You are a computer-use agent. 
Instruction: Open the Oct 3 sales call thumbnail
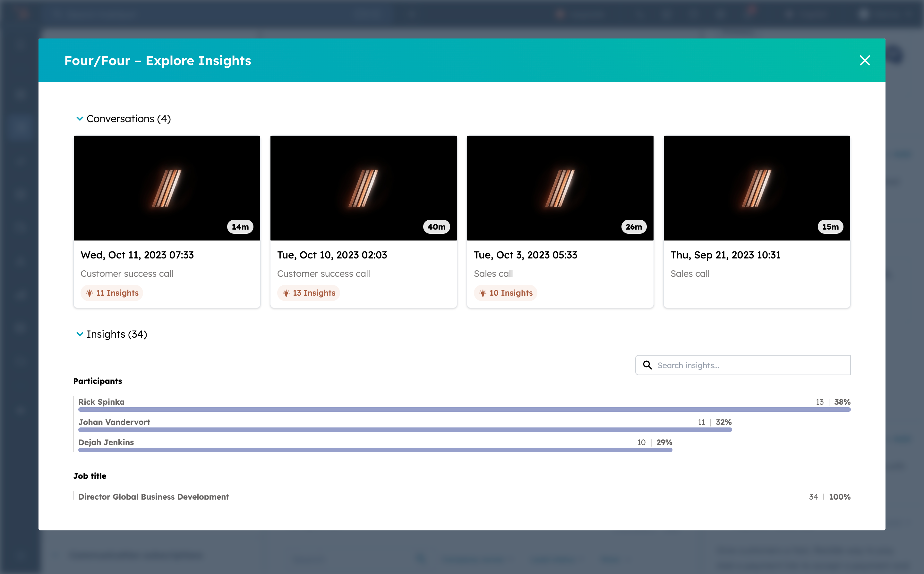[x=560, y=188]
